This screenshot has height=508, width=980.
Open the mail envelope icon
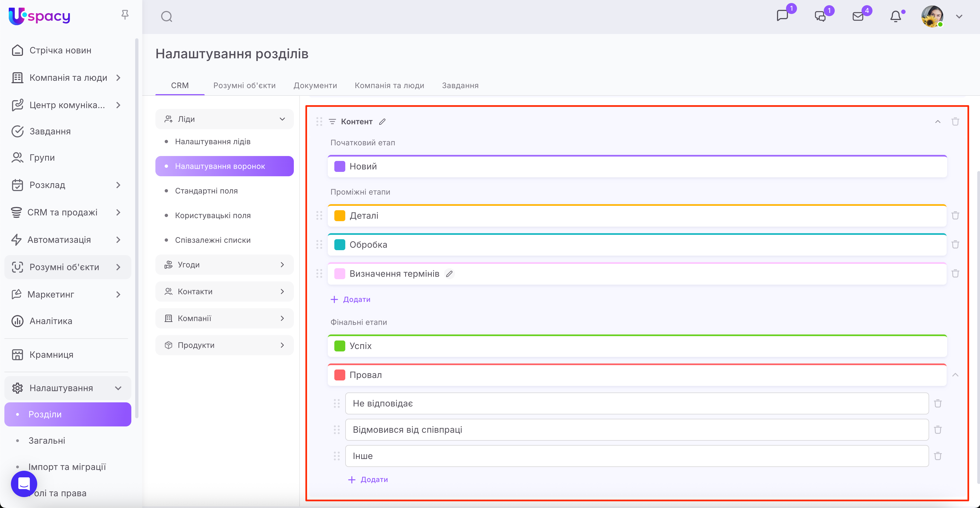point(858,17)
